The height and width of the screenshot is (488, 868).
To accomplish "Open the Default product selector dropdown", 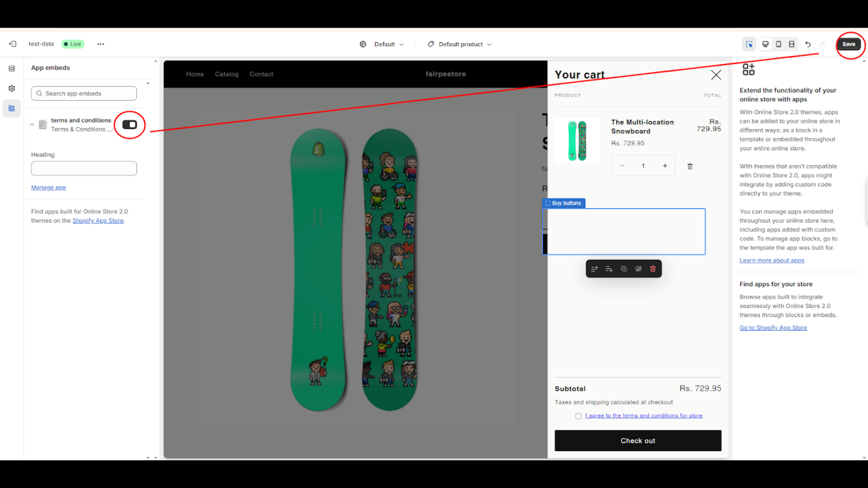I will coord(459,44).
